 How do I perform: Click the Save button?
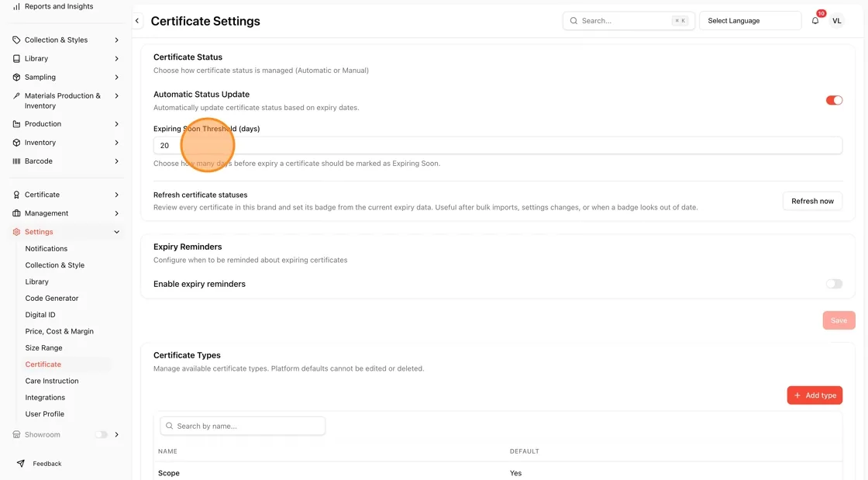point(839,320)
